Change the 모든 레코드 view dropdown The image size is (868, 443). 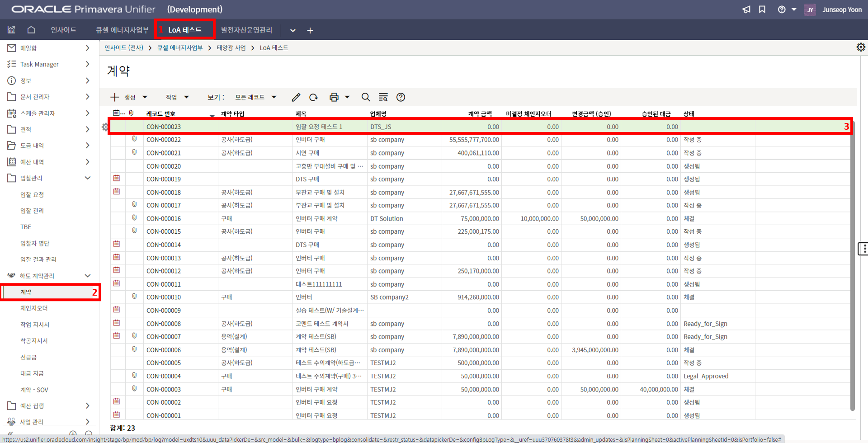tap(255, 97)
